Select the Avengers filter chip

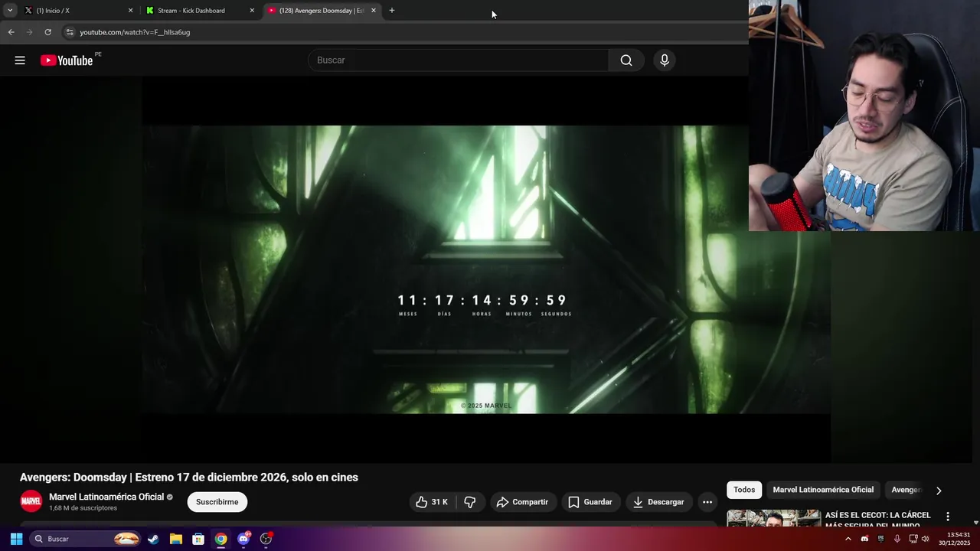click(906, 490)
